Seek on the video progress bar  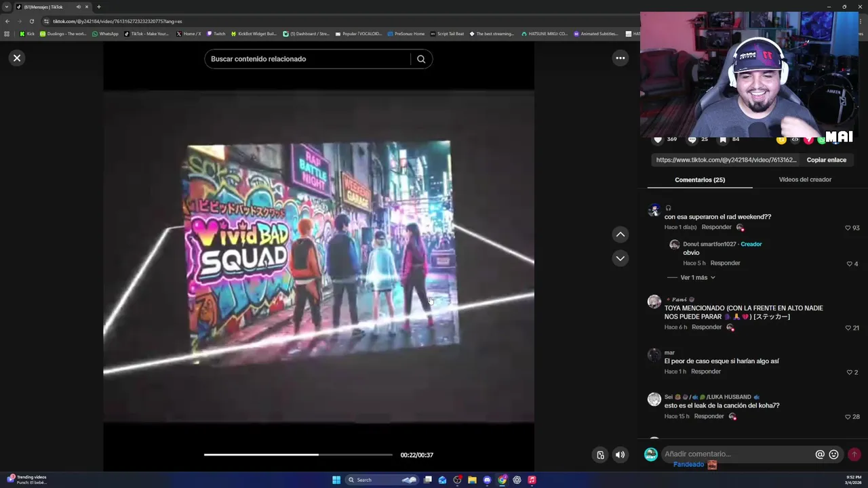click(x=298, y=455)
